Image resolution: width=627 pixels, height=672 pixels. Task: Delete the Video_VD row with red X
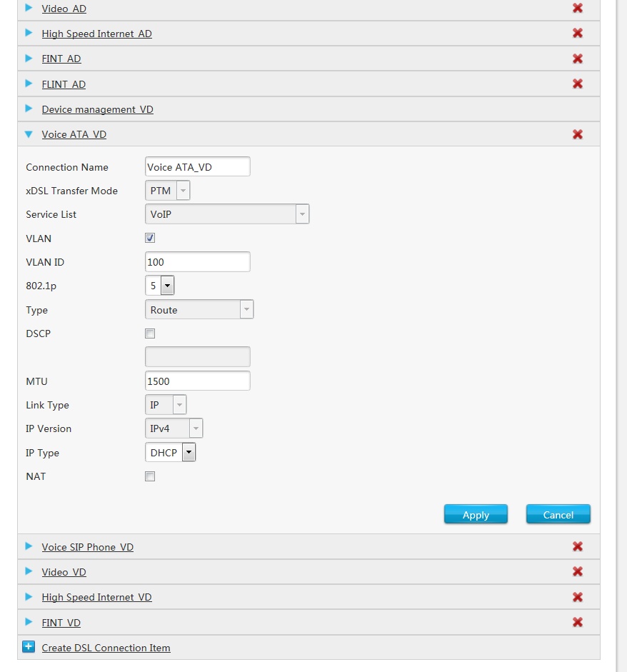pos(577,572)
